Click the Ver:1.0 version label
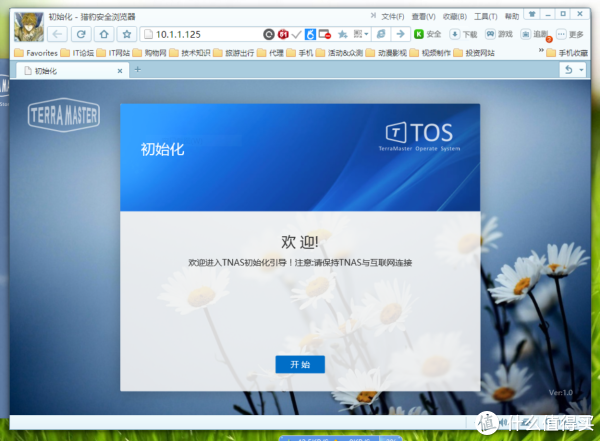600x441 pixels. click(x=561, y=392)
